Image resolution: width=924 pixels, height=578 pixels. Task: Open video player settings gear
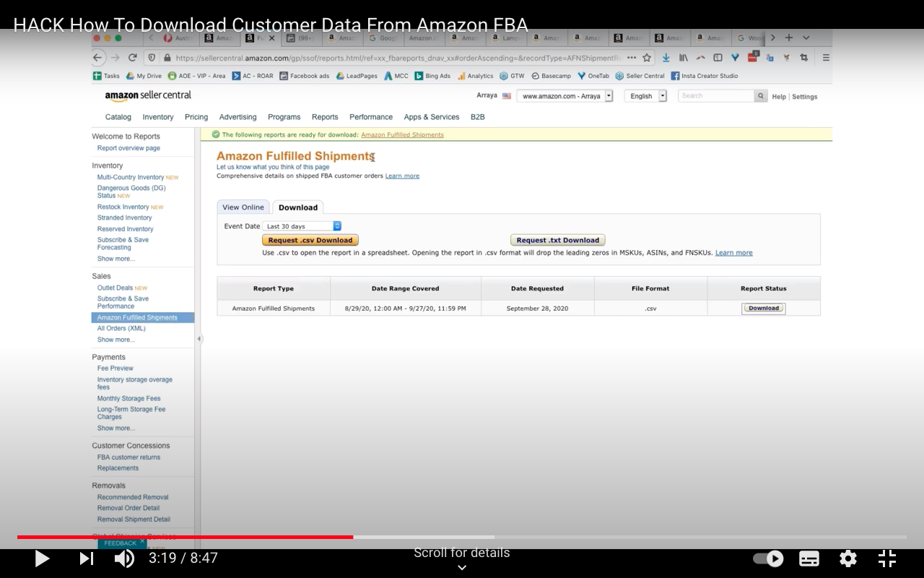(848, 558)
